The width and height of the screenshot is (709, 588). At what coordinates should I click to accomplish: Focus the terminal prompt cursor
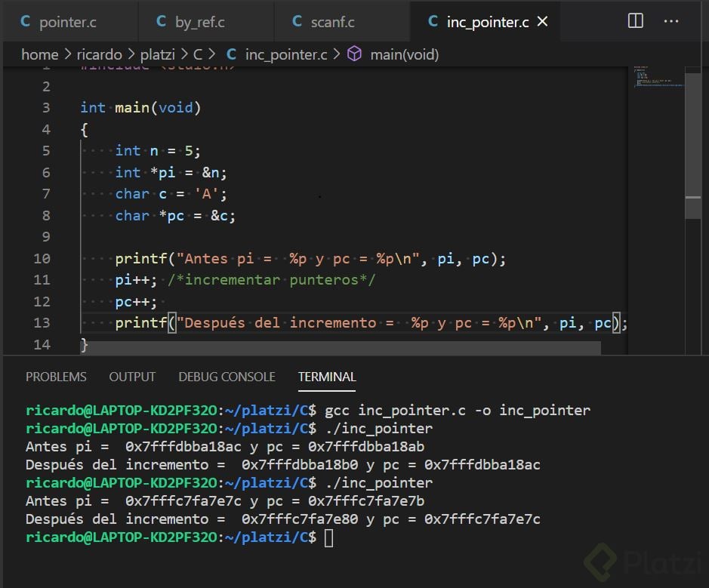(x=328, y=537)
